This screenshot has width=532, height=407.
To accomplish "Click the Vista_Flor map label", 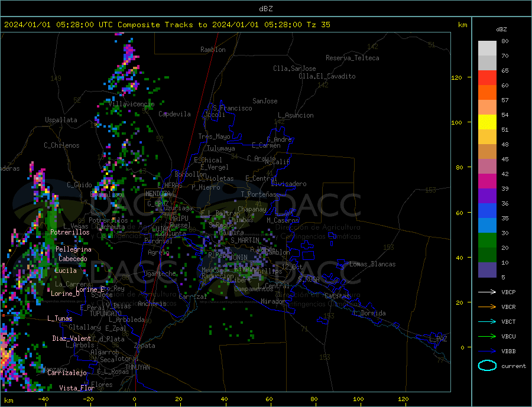I will pyautogui.click(x=77, y=388).
